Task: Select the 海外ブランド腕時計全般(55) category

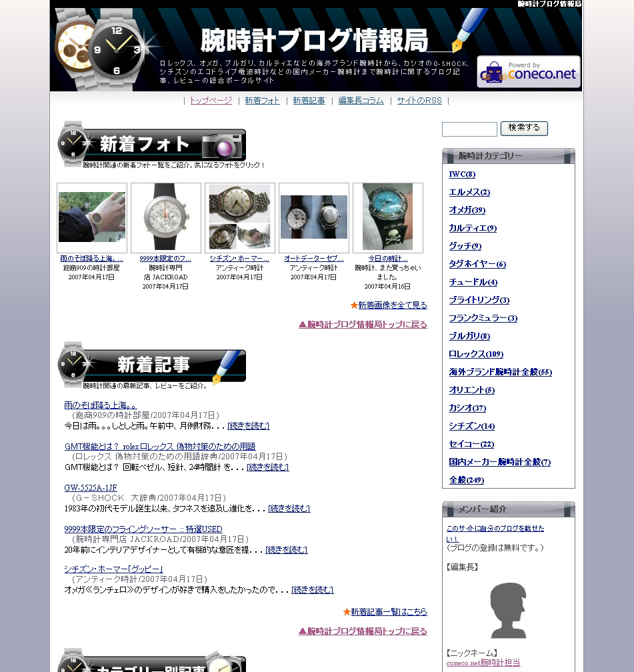Action: [x=501, y=372]
